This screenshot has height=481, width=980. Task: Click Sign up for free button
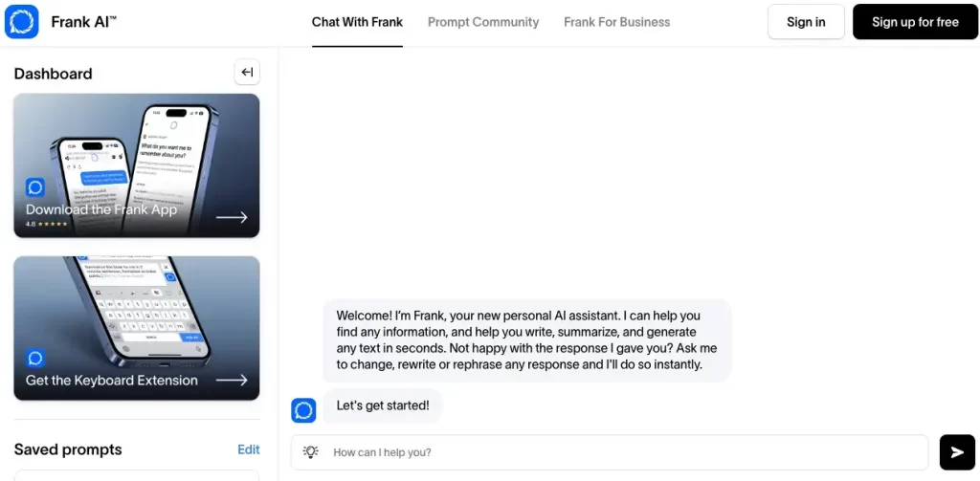915,22
